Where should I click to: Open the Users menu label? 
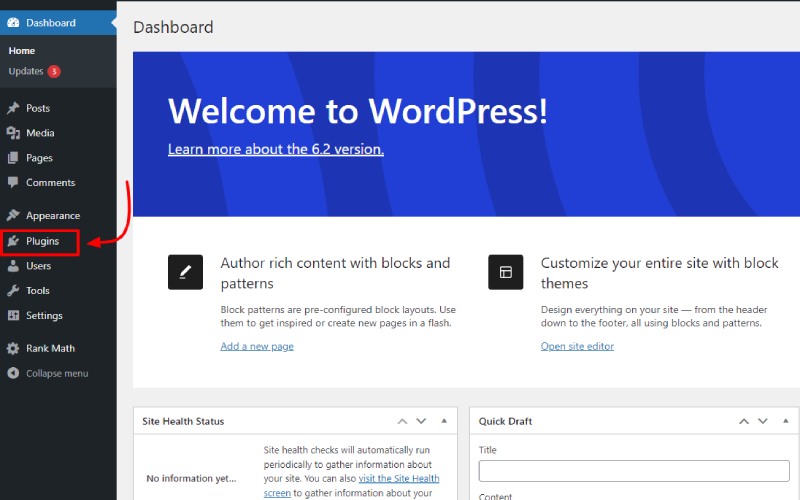(x=39, y=266)
